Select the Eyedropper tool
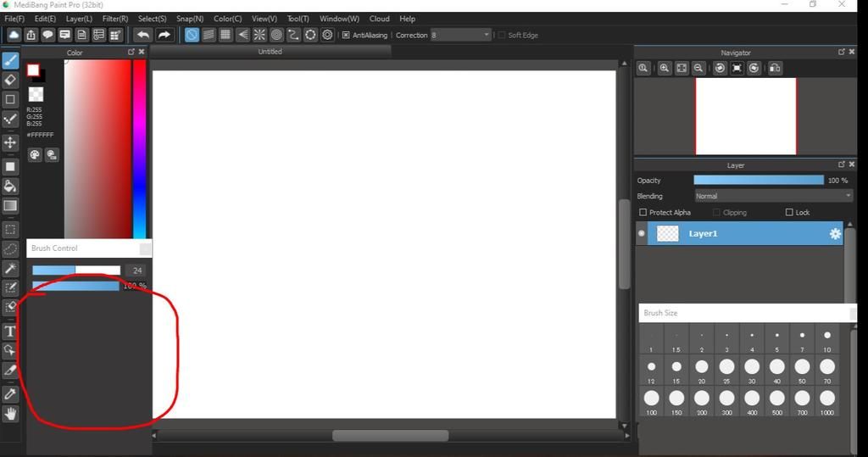Viewport: 868px width, 457px height. [x=10, y=394]
